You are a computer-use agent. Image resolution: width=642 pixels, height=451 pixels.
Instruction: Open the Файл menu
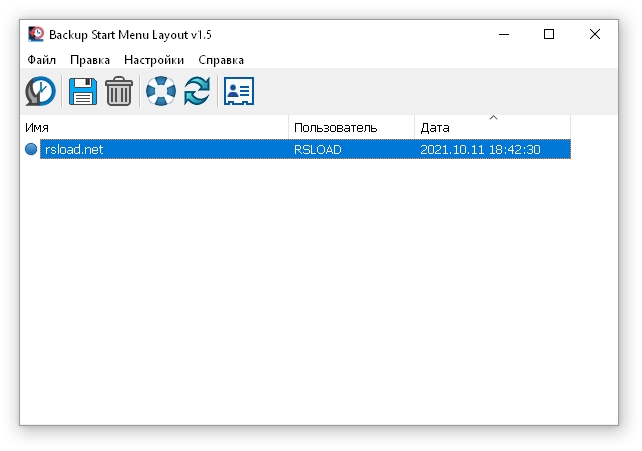click(42, 60)
